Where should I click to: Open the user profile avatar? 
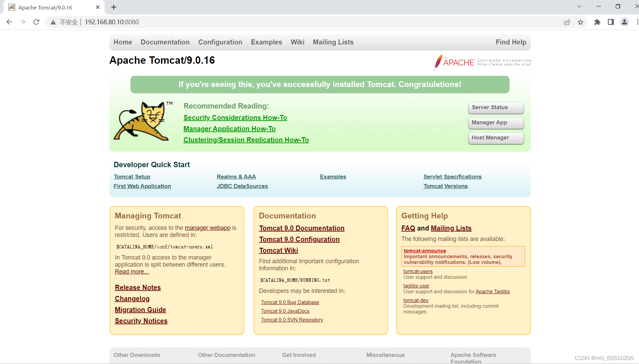(625, 22)
